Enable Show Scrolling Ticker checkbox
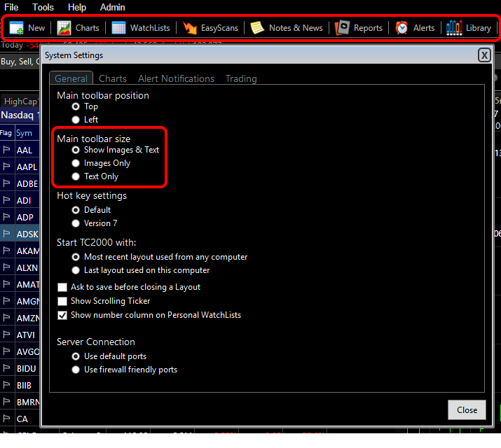 click(62, 301)
